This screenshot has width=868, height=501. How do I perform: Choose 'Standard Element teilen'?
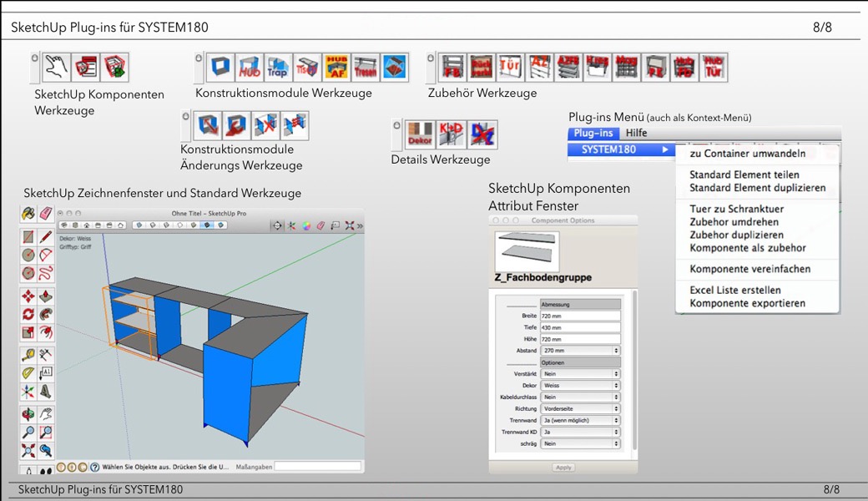pos(744,175)
